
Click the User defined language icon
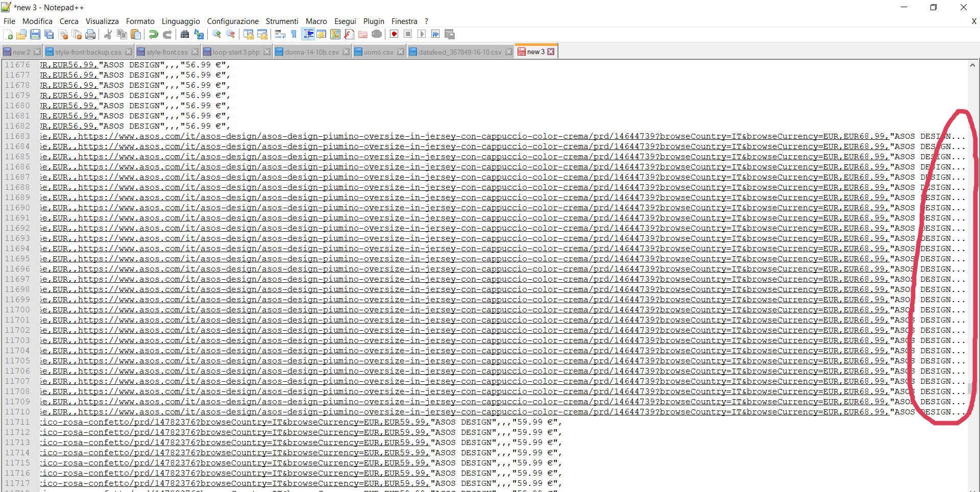[321, 34]
